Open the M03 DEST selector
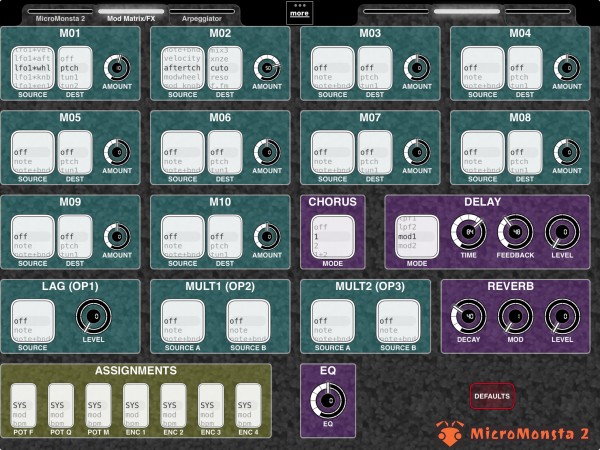The width and height of the screenshot is (600, 450). pos(375,68)
